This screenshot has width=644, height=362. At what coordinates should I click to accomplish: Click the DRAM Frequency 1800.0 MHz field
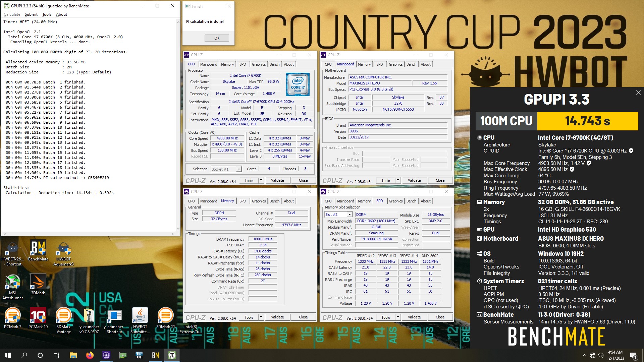point(263,239)
